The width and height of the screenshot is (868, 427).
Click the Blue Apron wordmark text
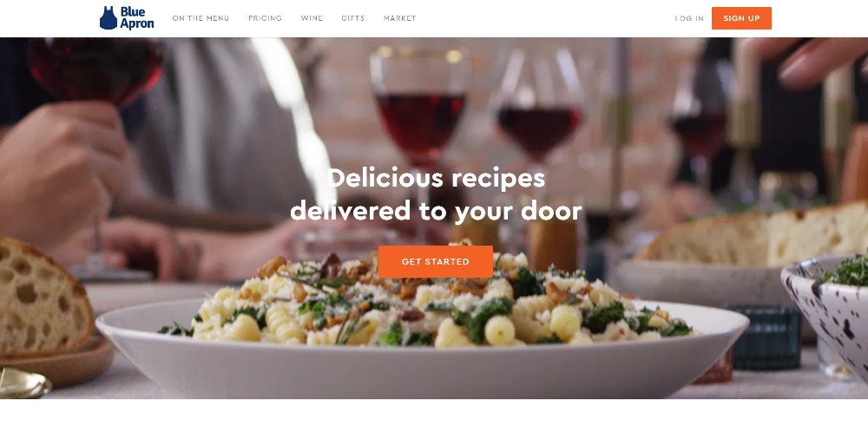pos(137,17)
